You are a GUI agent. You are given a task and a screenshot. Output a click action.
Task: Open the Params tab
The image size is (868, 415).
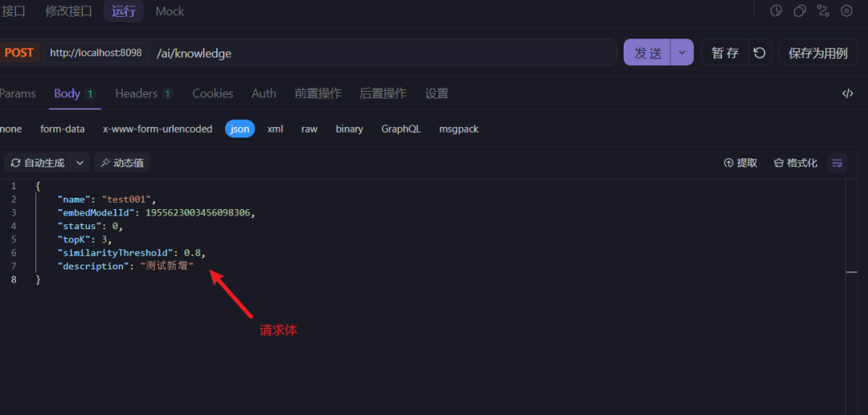point(18,93)
